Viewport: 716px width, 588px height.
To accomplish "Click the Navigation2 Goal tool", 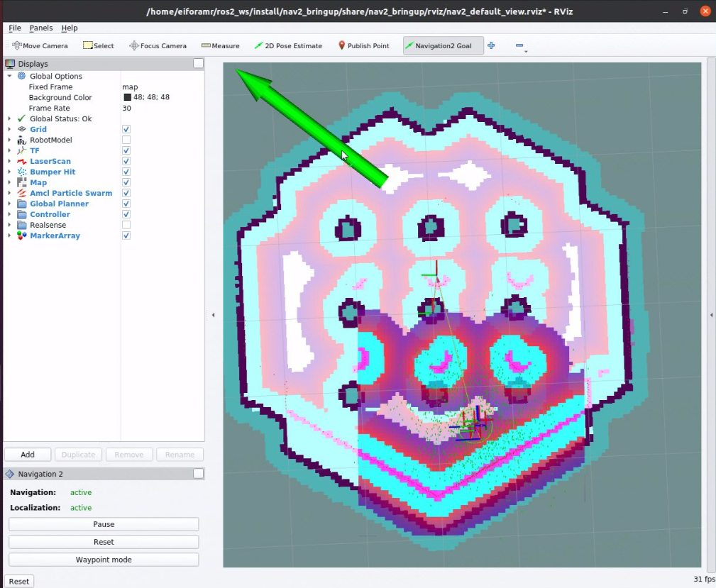I will (443, 45).
